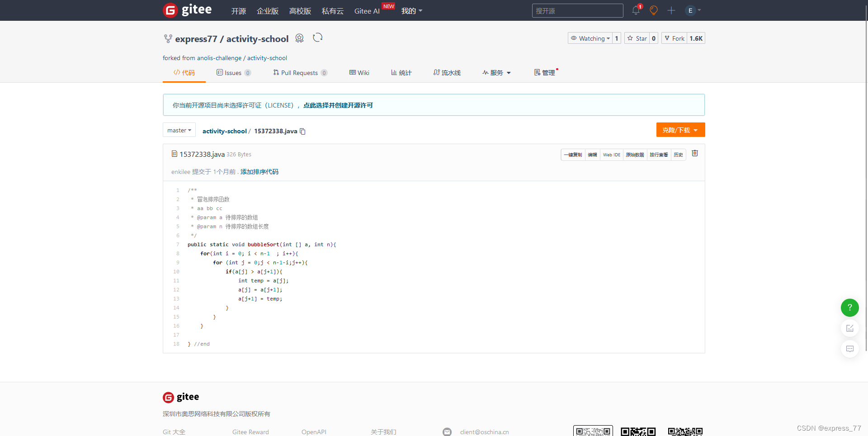868x436 pixels.
Task: Copy the file path with clipboard icon
Action: point(303,131)
